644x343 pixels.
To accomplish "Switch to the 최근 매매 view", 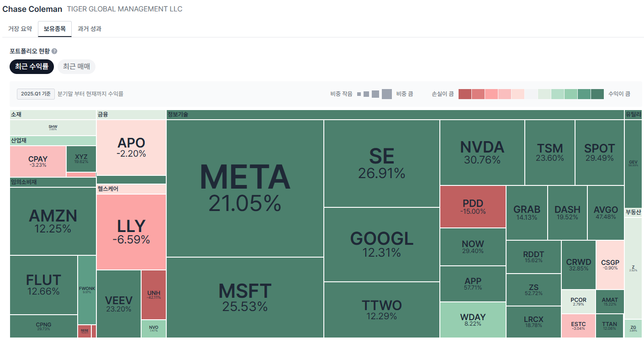I will (x=76, y=67).
